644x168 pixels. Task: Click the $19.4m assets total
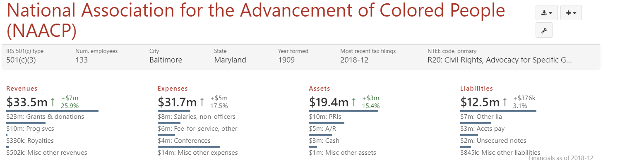coord(329,102)
